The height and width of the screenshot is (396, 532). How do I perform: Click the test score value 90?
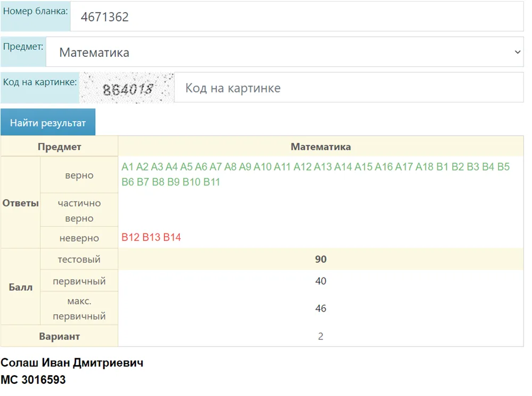321,259
